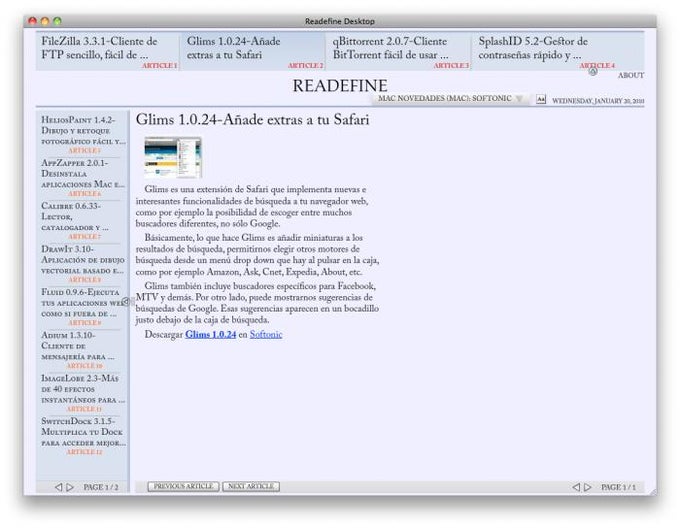Follow the Softonic link in article
Image resolution: width=680 pixels, height=528 pixels.
pyautogui.click(x=266, y=335)
